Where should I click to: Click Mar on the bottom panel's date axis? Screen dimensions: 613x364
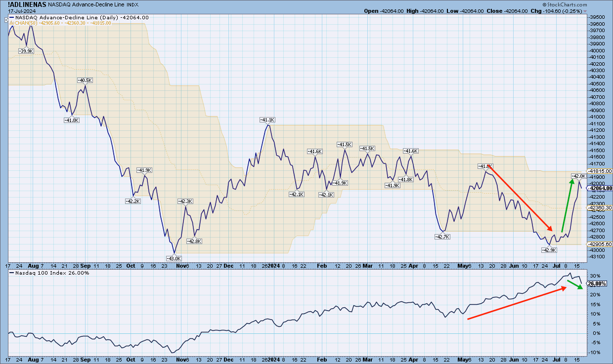368,360
